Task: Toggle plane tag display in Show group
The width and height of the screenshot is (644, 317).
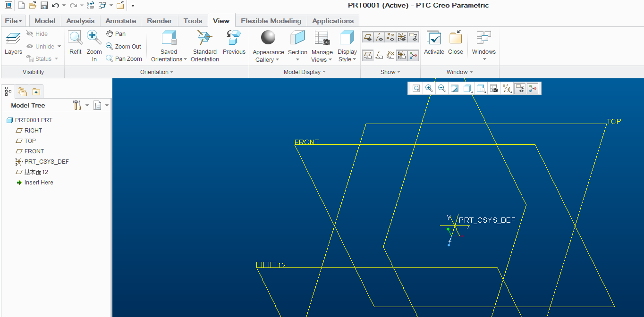Action: [x=368, y=56]
